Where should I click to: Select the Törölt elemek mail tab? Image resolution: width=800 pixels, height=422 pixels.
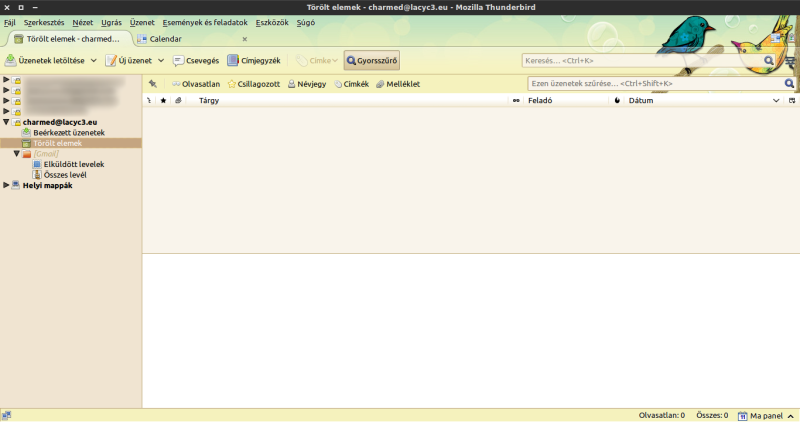point(68,39)
